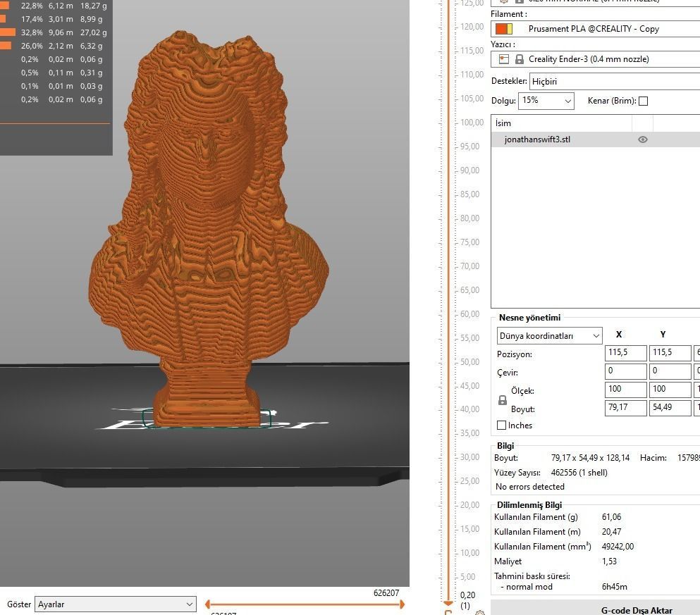Viewport: 700px width, 615px height.
Task: Click the estimated print time 6h45m
Action: click(x=614, y=586)
